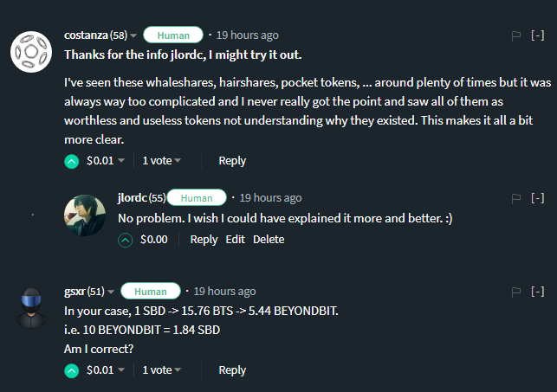557x392 pixels.
Task: Open costanza's username profile link
Action: 86,35
